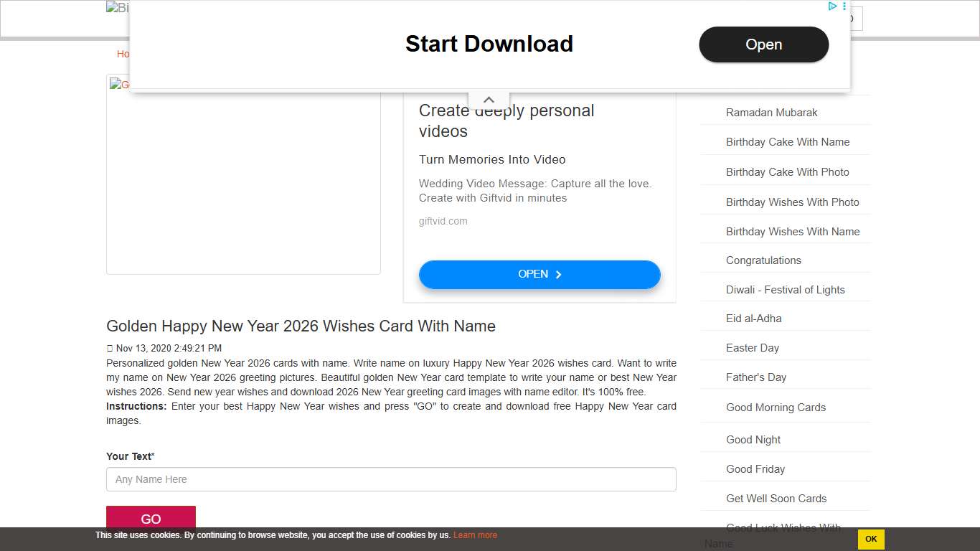Viewport: 980px width, 551px height.
Task: Click the AdChoices triangle icon on the ad
Action: (832, 6)
